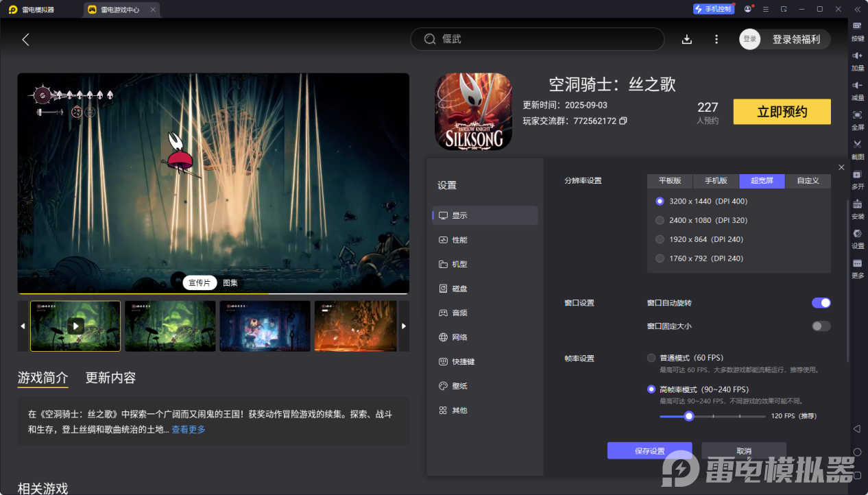Open the 磁盘 settings category

(485, 289)
